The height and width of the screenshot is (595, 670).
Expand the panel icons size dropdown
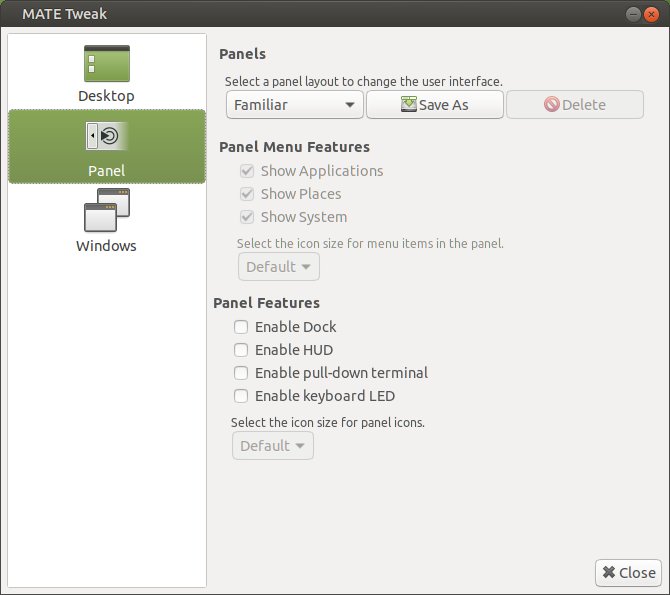pyautogui.click(x=272, y=446)
